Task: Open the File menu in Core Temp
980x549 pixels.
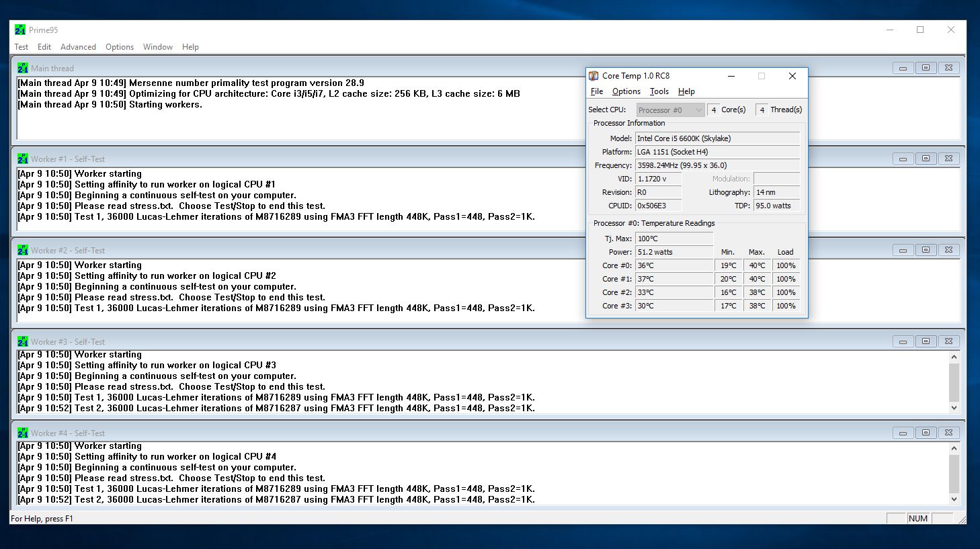Action: point(597,91)
